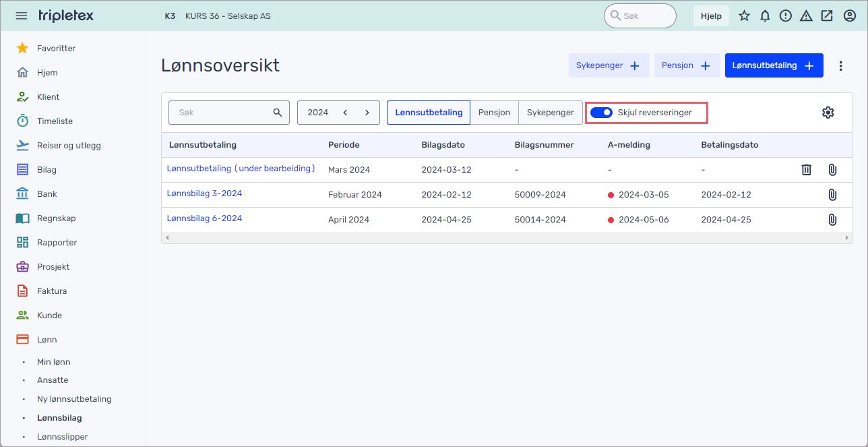Collapse the Lønn sidebar section
The height and width of the screenshot is (447, 868).
(37, 340)
